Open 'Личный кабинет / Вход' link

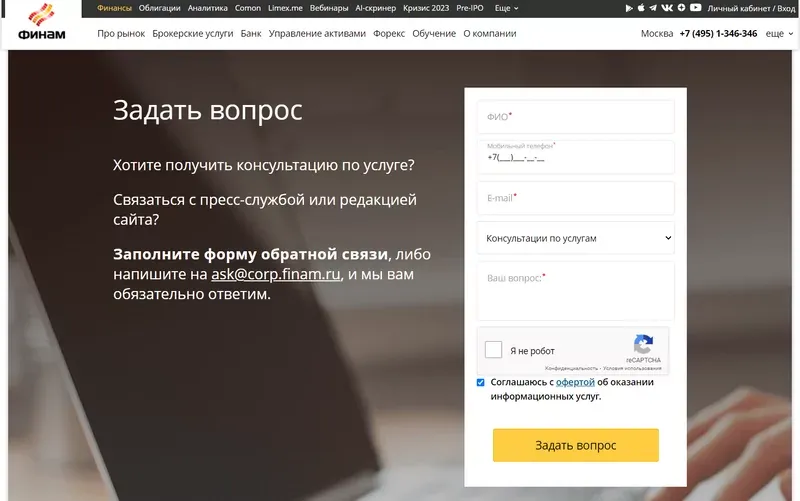click(751, 8)
